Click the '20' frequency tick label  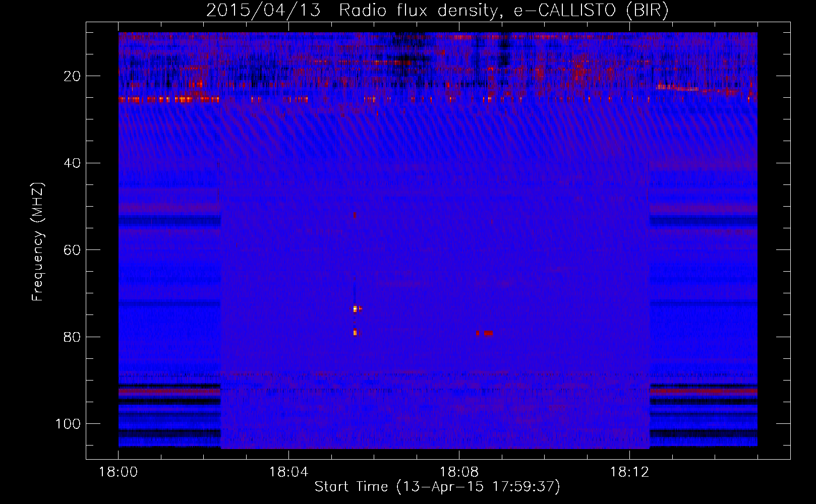coord(73,76)
